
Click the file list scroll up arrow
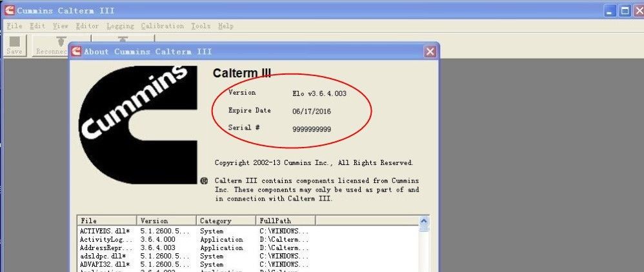[424, 220]
